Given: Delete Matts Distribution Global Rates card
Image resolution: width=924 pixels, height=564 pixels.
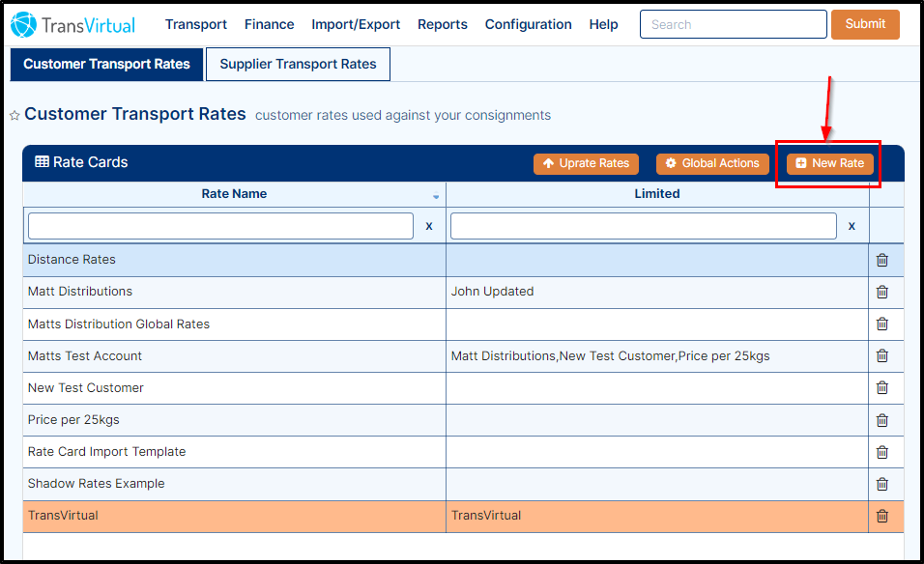Looking at the screenshot, I should coord(882,324).
